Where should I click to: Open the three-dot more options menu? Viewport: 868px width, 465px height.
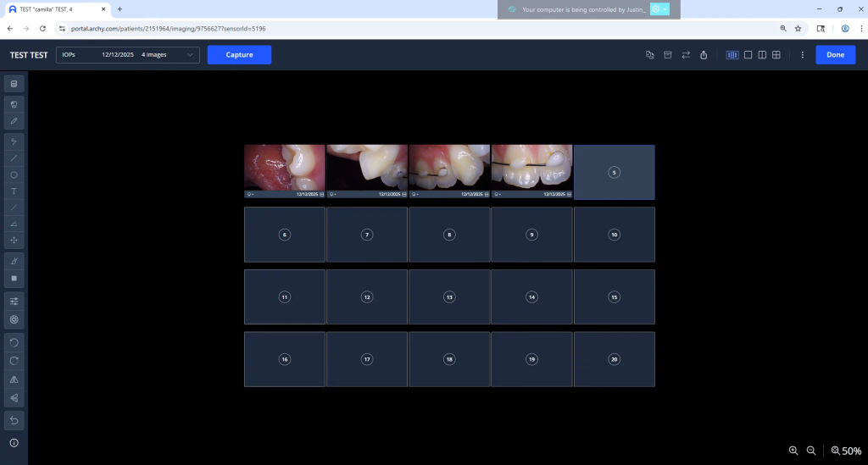pyautogui.click(x=802, y=55)
